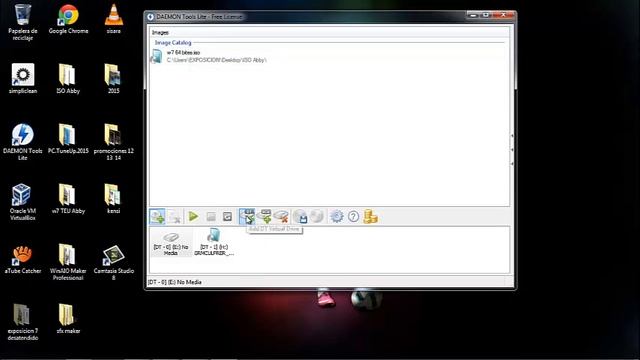Click the Burn Image disc icon

[317, 216]
